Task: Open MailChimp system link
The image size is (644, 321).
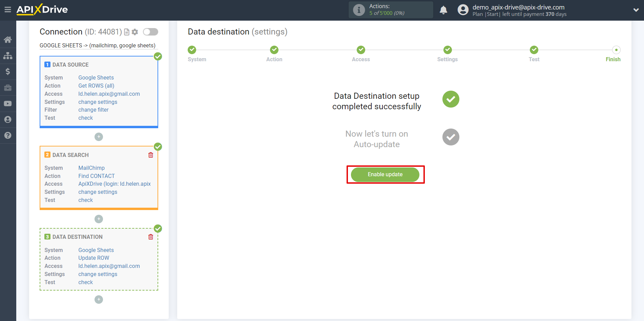Action: pos(91,168)
